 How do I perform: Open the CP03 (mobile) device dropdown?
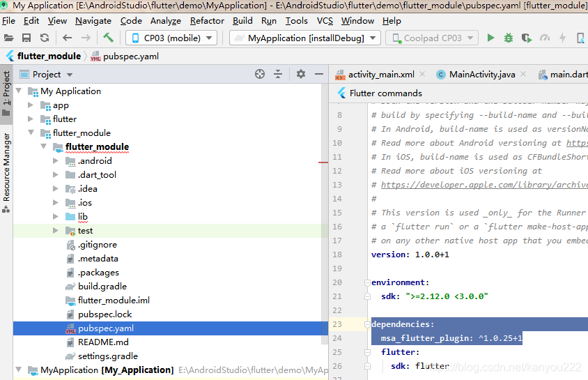click(171, 38)
